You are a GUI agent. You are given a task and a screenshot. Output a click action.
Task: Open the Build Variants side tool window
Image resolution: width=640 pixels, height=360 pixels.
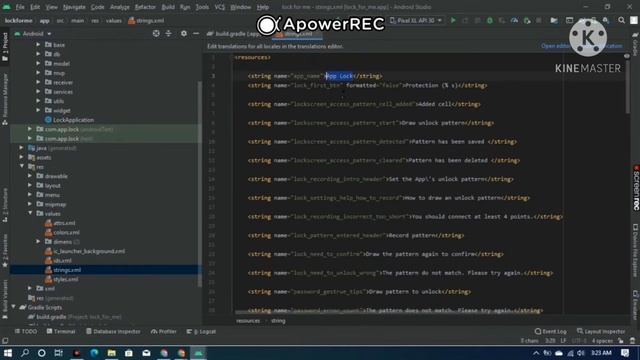coord(5,299)
